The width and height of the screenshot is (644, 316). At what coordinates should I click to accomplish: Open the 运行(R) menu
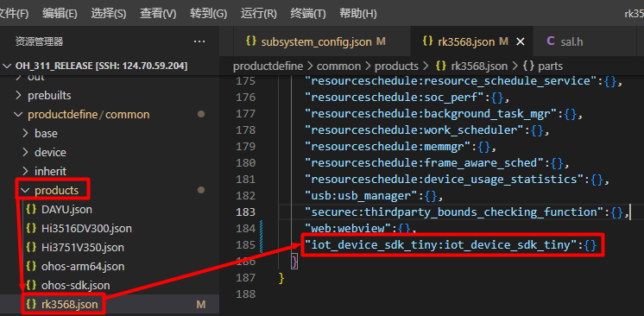pyautogui.click(x=259, y=13)
